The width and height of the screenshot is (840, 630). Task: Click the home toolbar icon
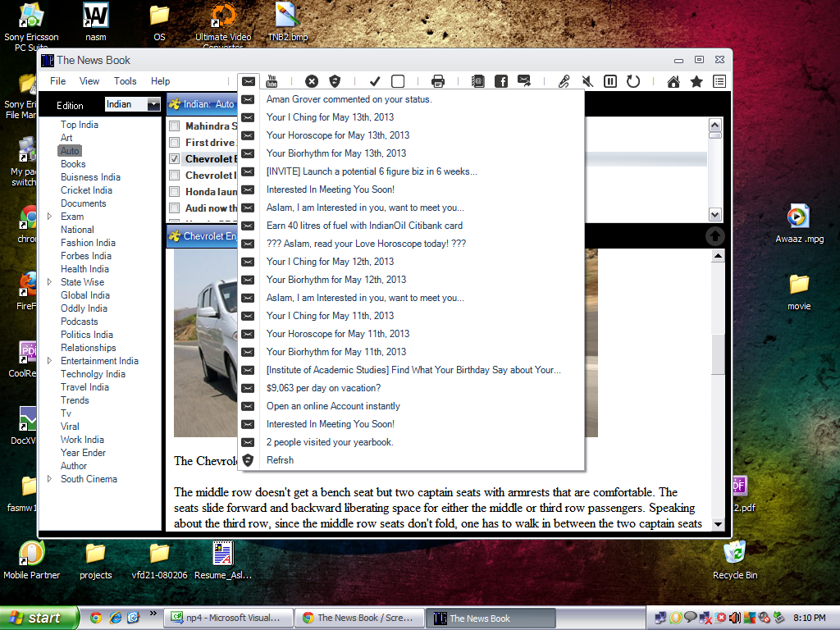(673, 81)
